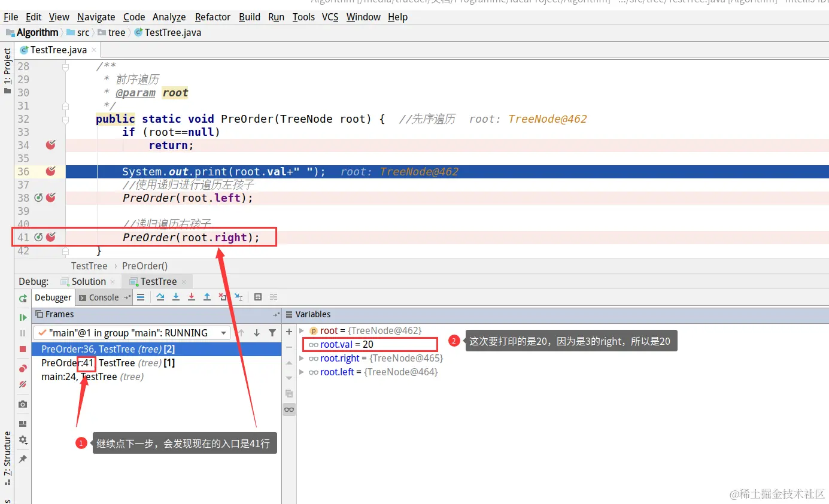
Task: Click src folder in breadcrumb bar
Action: coord(78,32)
